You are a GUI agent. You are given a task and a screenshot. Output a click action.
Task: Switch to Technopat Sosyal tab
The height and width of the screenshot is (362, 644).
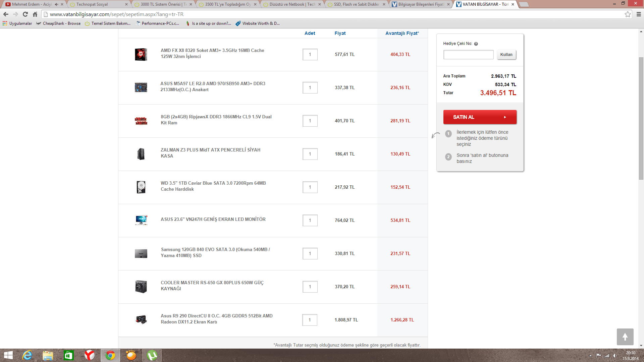coord(92,4)
